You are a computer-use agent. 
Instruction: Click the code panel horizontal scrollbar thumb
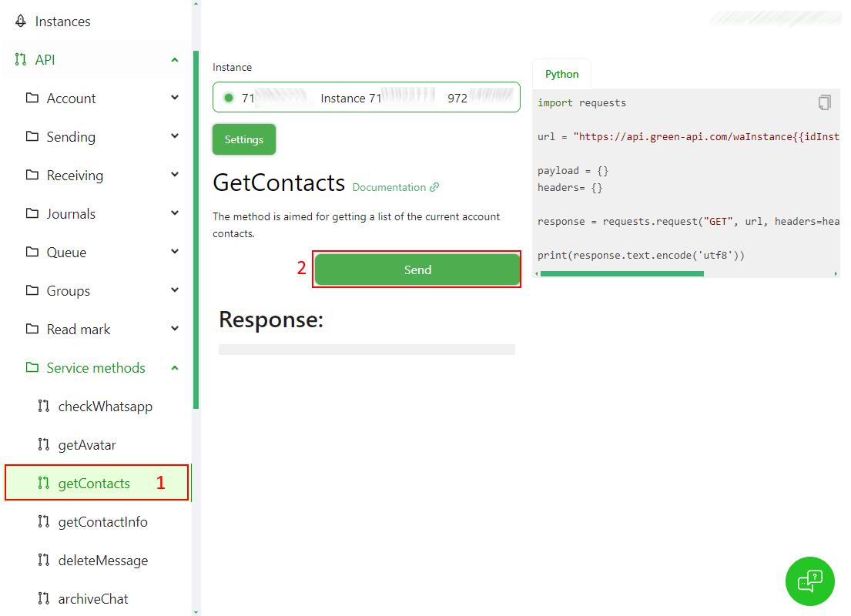click(622, 274)
